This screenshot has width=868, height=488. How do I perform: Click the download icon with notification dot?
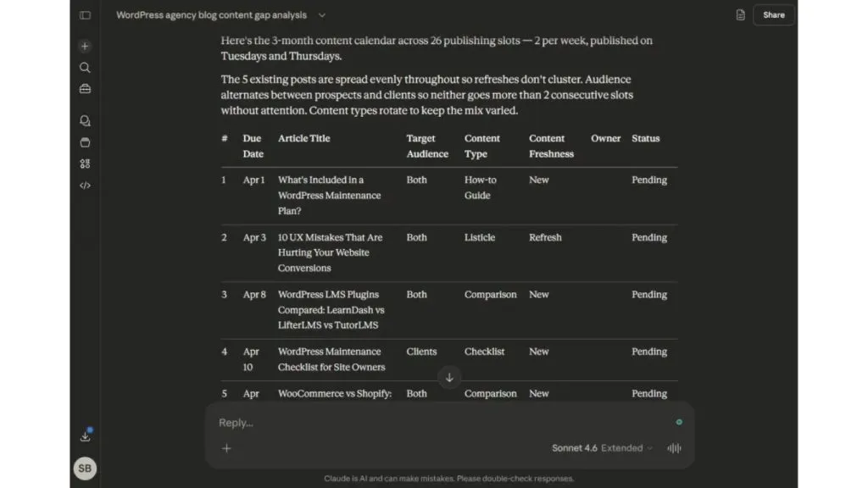pyautogui.click(x=86, y=435)
